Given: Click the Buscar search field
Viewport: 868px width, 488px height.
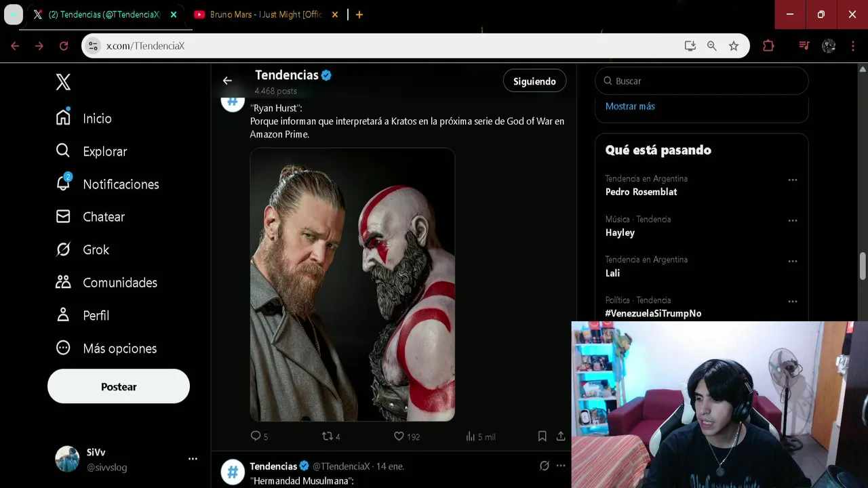Looking at the screenshot, I should [x=702, y=81].
